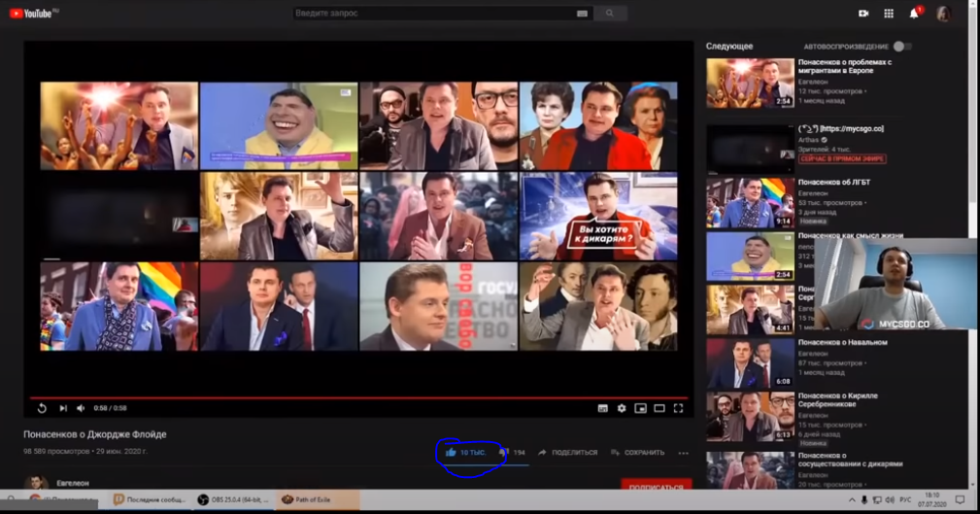Open player settings gear
This screenshot has width=980, height=514.
click(622, 408)
